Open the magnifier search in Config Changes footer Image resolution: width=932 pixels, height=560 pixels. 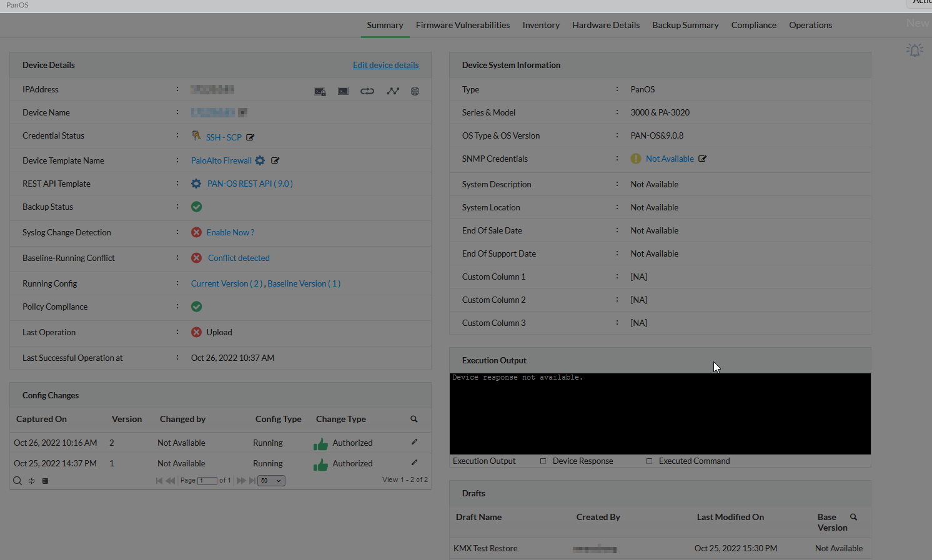point(17,481)
